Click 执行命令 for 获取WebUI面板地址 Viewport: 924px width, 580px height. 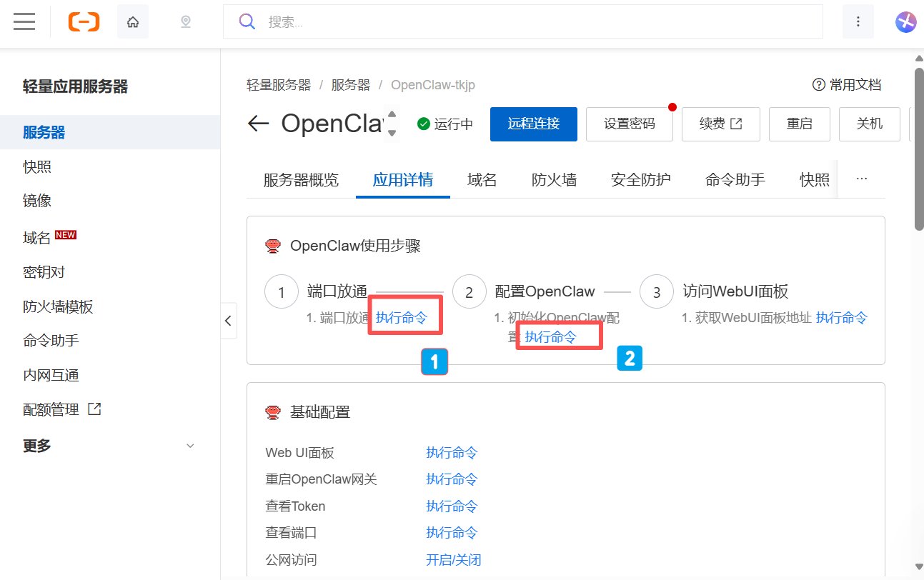click(x=842, y=318)
